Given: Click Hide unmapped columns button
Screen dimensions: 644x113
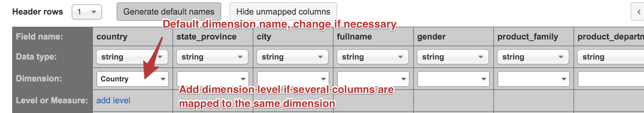Looking at the screenshot, I should point(283,12).
